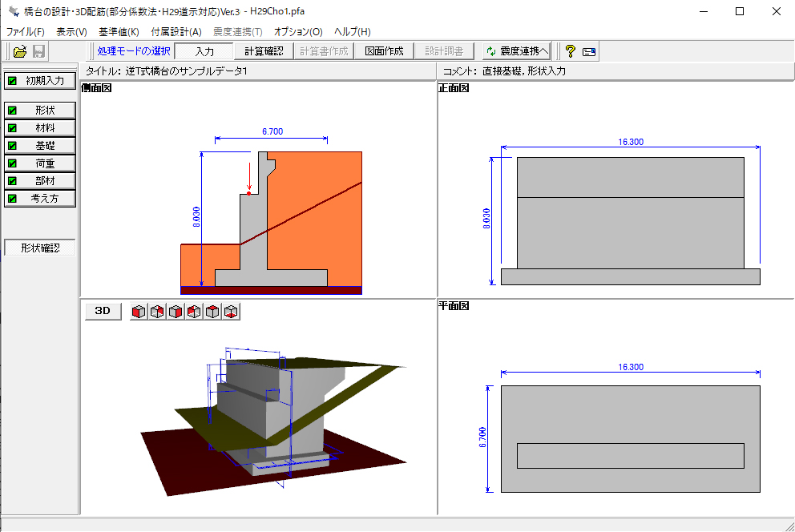
Task: Open the 荷重 input section
Action: point(40,163)
